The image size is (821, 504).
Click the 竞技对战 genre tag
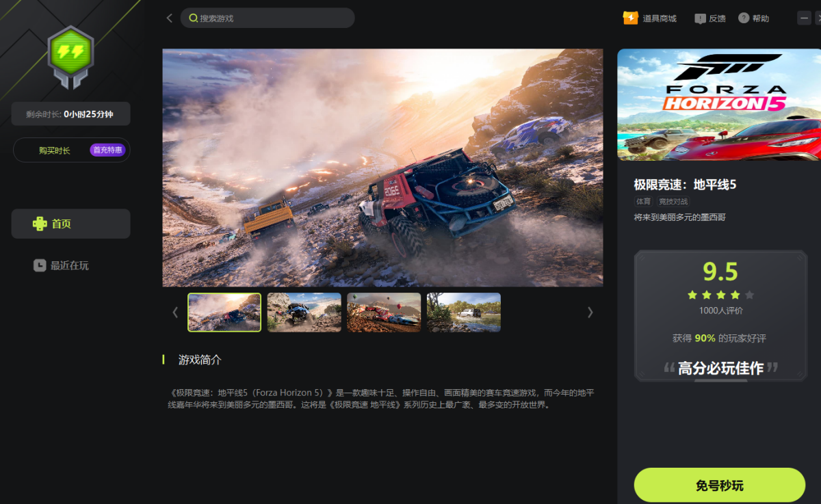coord(673,202)
